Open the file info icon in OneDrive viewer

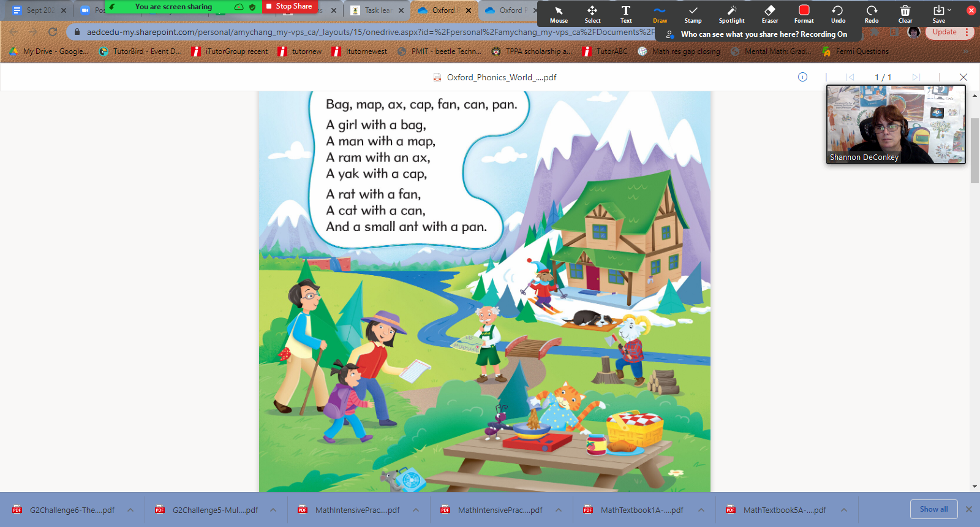[x=802, y=77]
